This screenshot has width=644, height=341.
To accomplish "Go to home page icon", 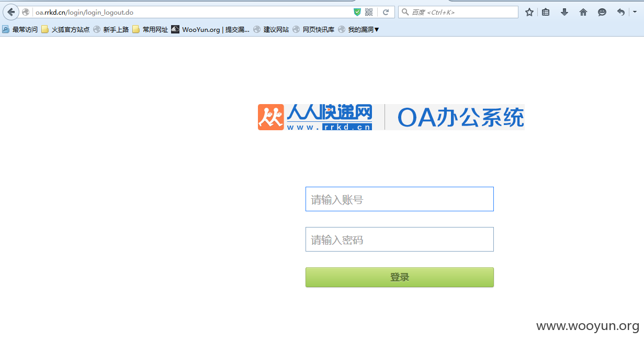I will pyautogui.click(x=583, y=12).
